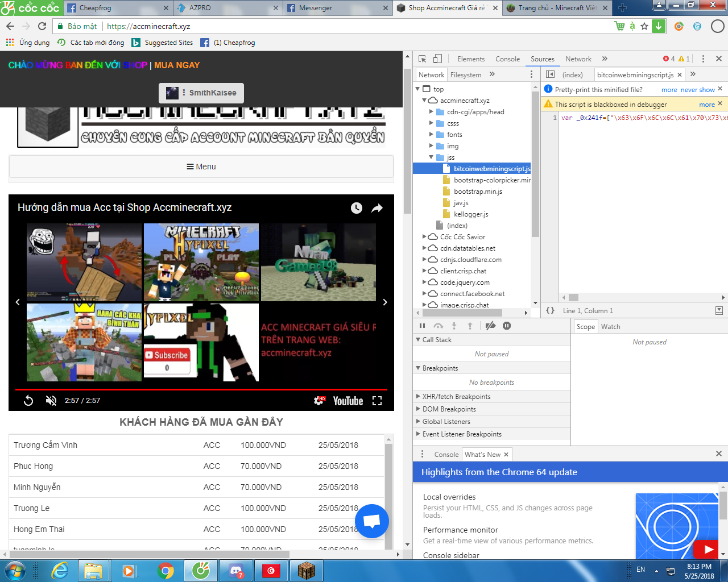Open the top-bar Console panel tab
The image size is (728, 582).
coord(507,59)
